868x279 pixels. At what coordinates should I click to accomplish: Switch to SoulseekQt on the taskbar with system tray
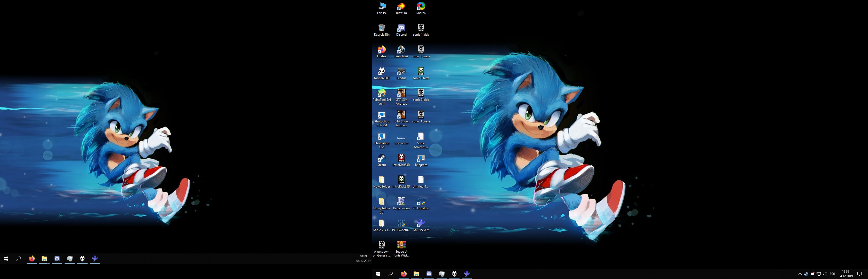[467, 274]
